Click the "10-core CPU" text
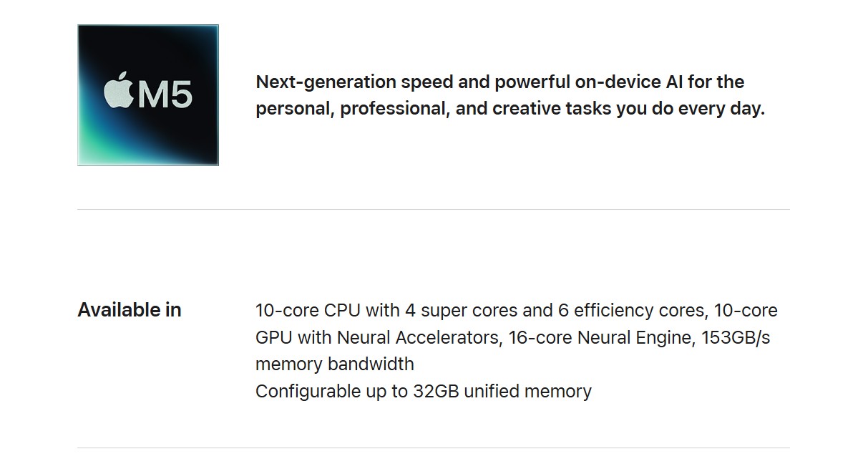 coord(308,311)
